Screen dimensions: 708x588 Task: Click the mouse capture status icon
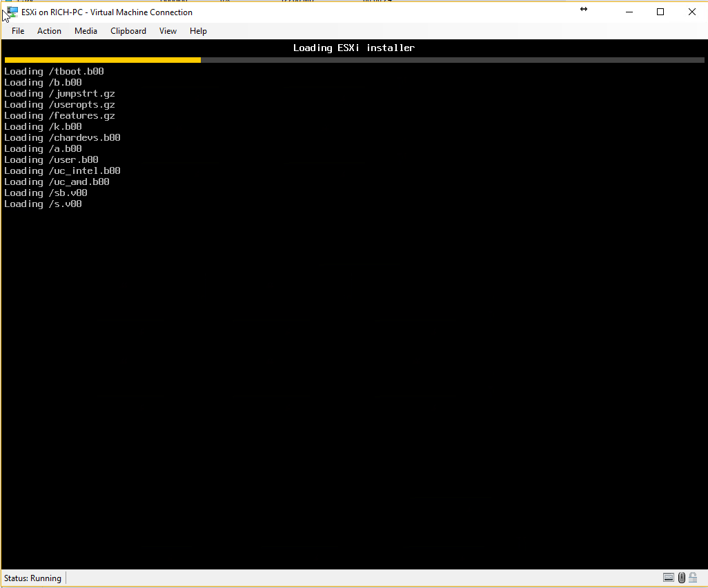coord(682,578)
